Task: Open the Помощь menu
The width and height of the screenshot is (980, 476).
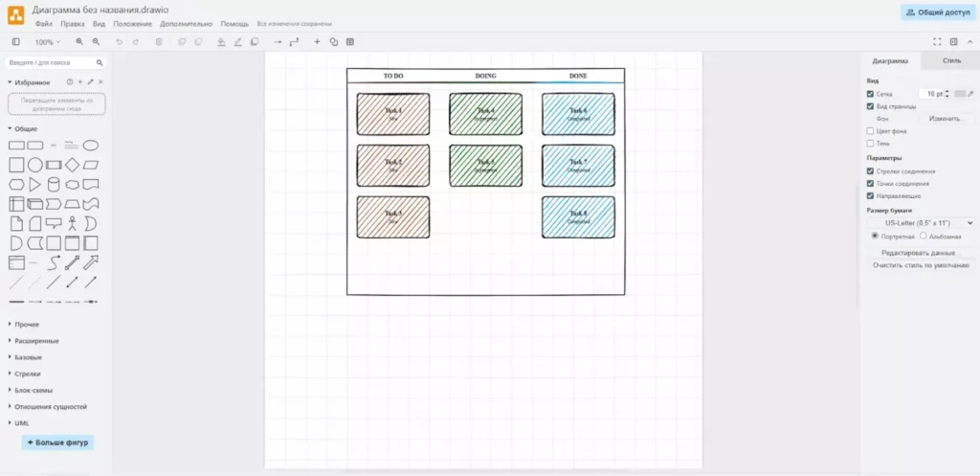Action: click(234, 24)
